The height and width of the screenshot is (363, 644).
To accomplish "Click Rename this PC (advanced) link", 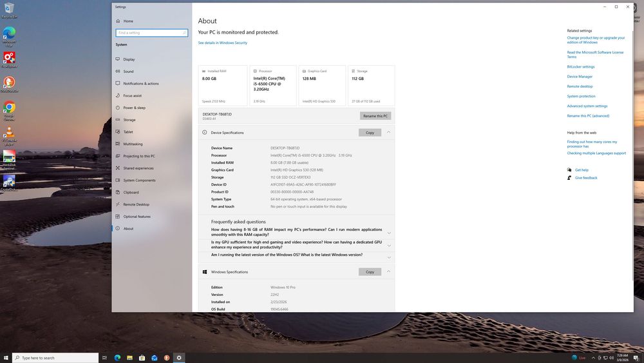I will coord(588,116).
